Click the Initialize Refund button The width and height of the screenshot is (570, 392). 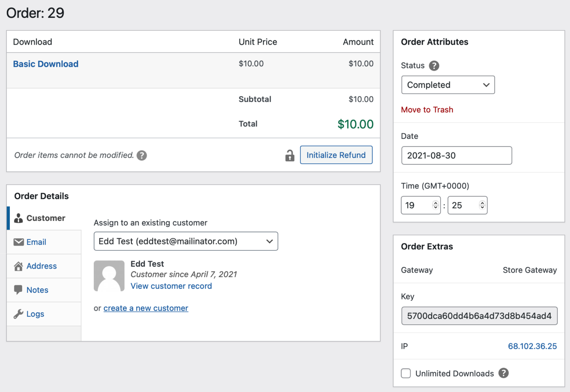pyautogui.click(x=336, y=155)
